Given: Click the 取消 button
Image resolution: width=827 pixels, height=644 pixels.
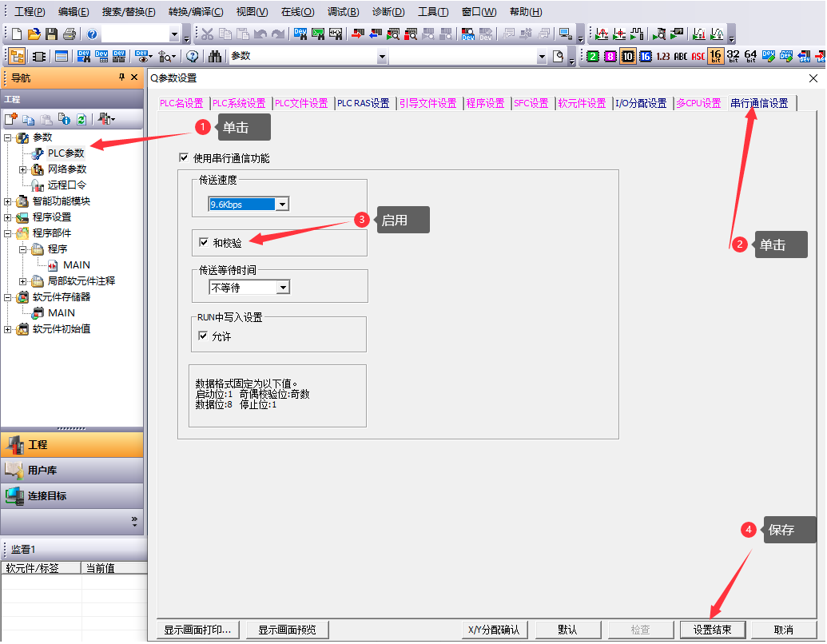Looking at the screenshot, I should click(784, 630).
